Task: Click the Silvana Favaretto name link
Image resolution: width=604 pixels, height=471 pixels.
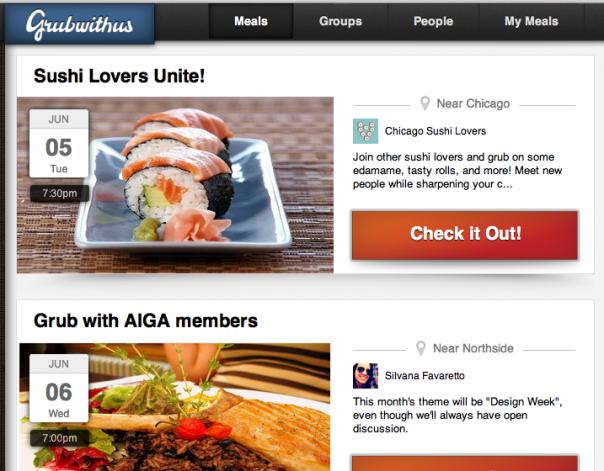Action: [x=424, y=376]
